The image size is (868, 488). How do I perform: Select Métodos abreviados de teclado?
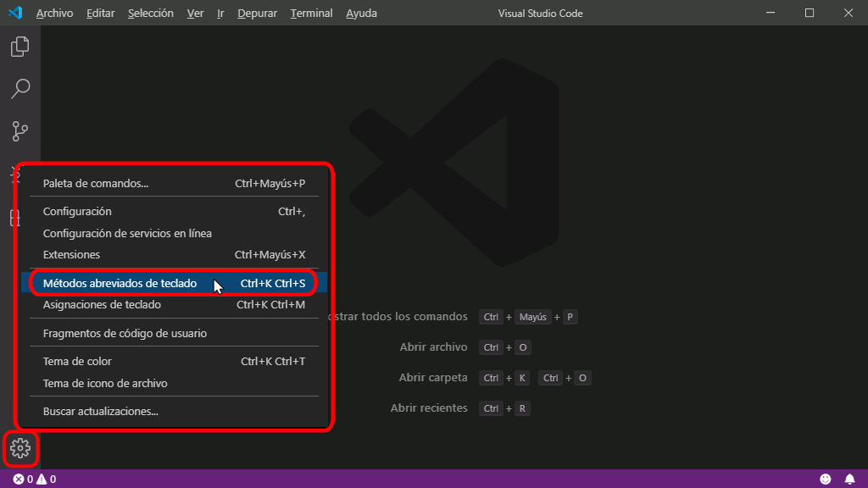pos(174,283)
